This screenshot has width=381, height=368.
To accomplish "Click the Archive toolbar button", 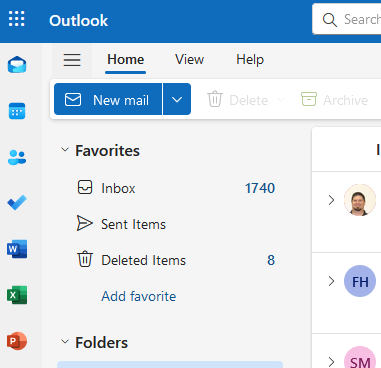I will pyautogui.click(x=335, y=100).
